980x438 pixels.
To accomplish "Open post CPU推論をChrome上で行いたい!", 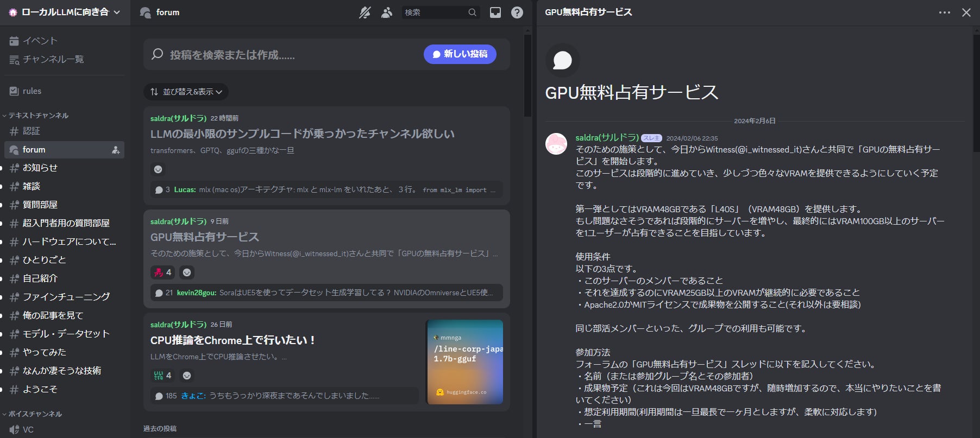I will 233,340.
